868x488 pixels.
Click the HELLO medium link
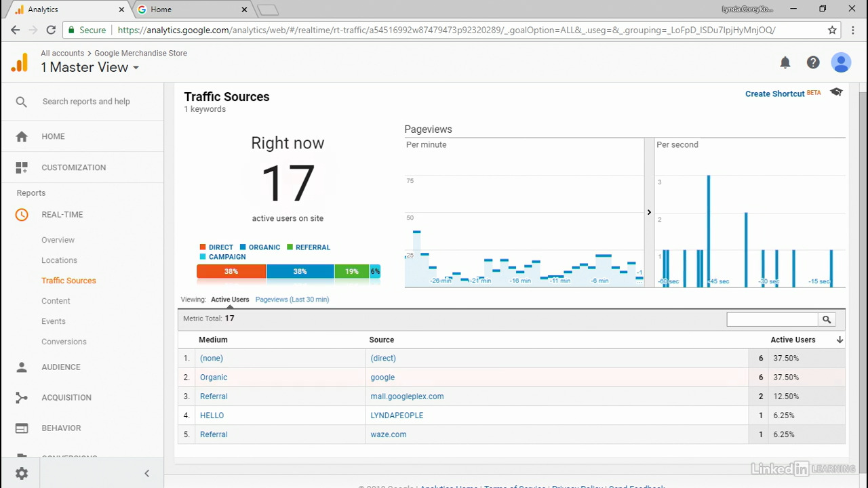(212, 415)
